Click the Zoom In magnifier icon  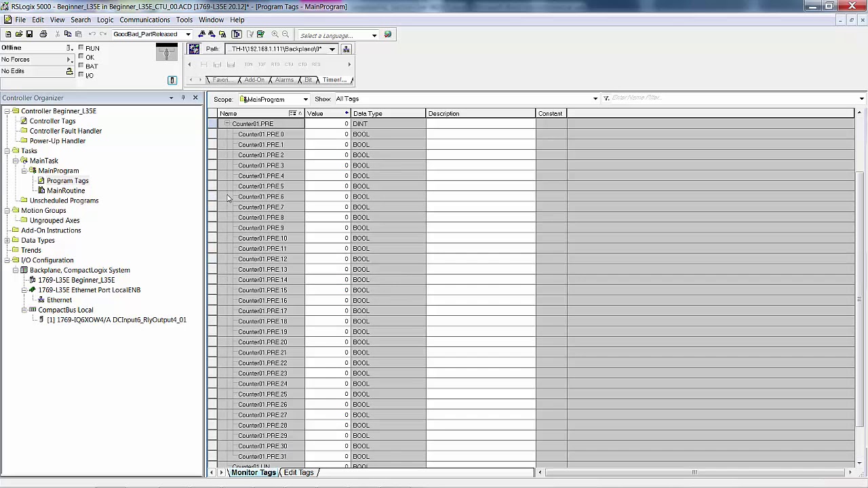(275, 35)
